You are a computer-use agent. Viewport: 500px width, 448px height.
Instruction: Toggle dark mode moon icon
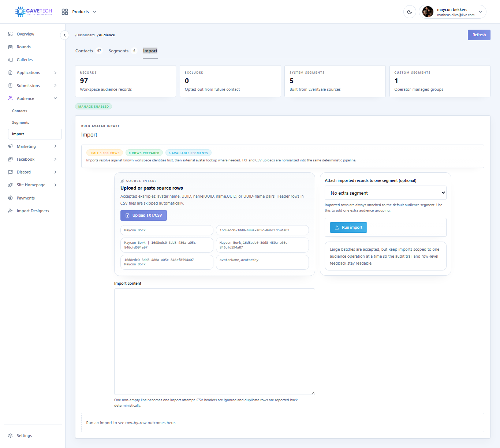coord(410,12)
